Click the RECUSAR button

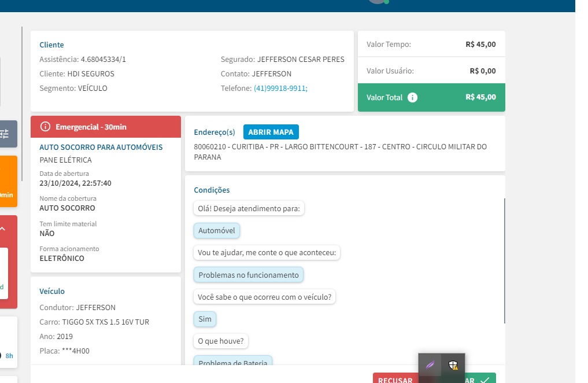pyautogui.click(x=395, y=378)
